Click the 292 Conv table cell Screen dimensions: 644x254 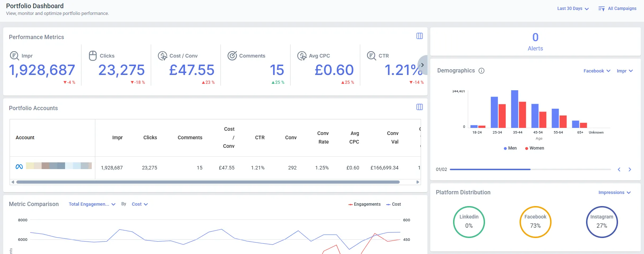coord(292,168)
